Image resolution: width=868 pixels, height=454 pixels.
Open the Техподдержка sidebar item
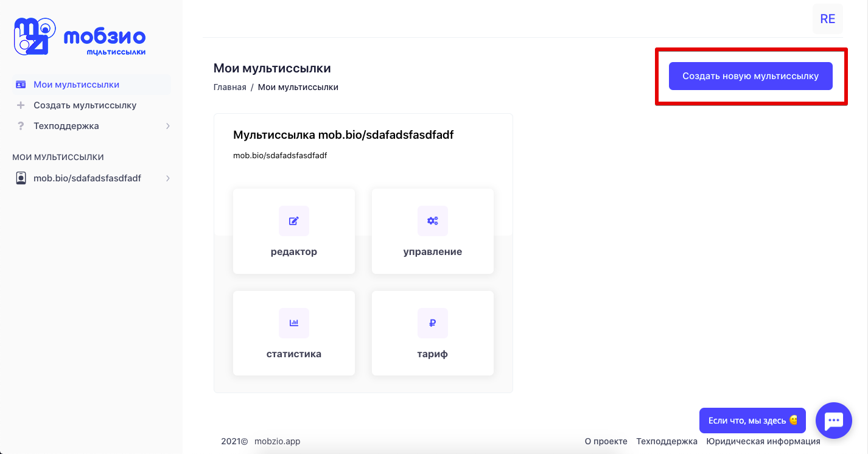[66, 126]
